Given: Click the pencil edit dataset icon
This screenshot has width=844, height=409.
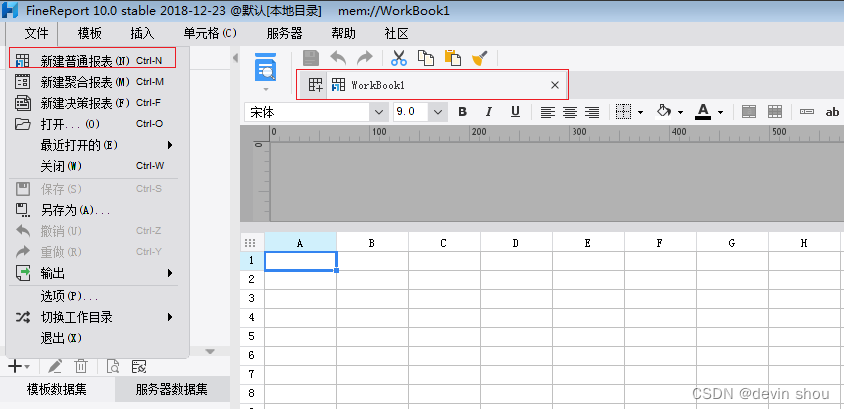Looking at the screenshot, I should pos(54,366).
